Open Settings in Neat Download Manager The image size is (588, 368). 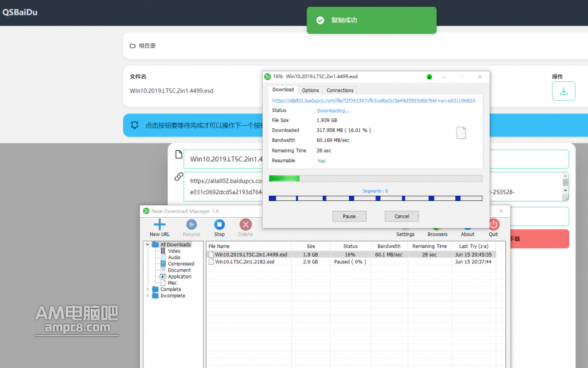tap(405, 233)
